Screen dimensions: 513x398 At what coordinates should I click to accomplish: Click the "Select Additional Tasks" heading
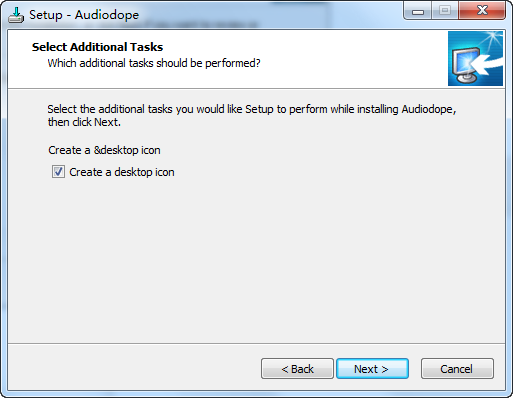point(97,47)
